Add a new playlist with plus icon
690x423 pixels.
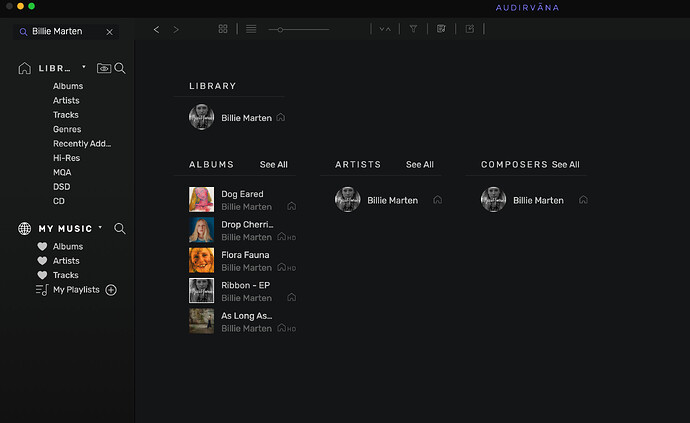[111, 290]
